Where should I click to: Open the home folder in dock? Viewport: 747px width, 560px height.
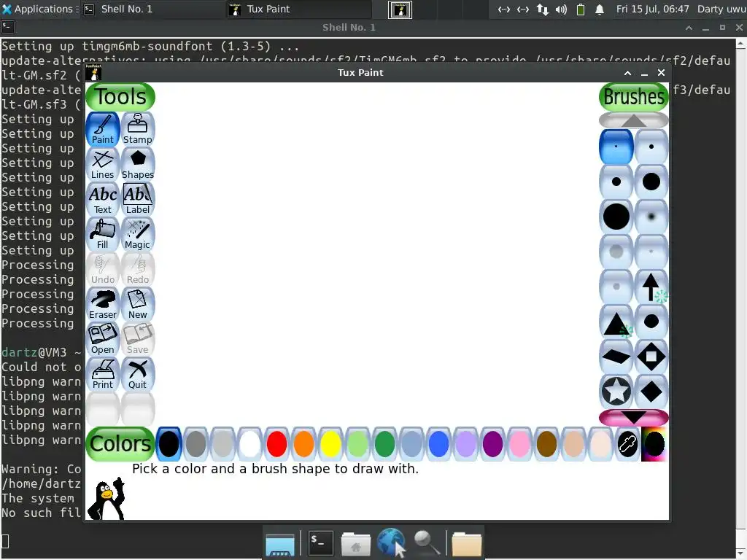pos(356,544)
